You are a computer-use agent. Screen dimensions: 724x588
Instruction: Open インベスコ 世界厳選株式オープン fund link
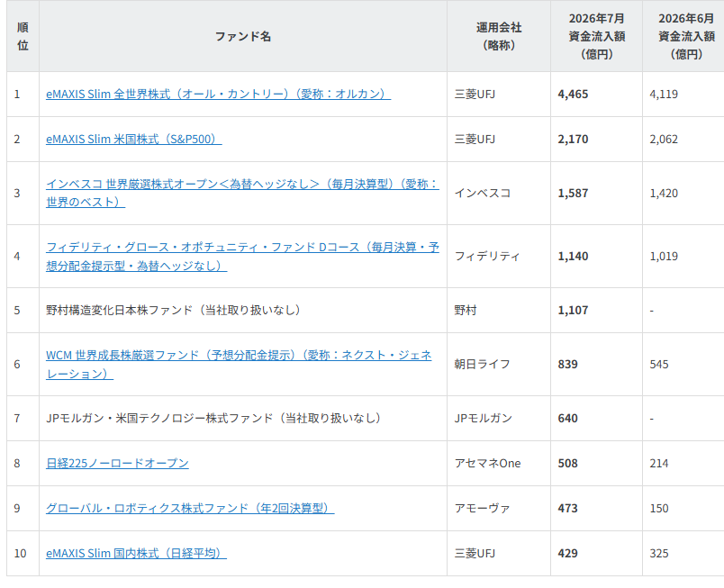click(x=243, y=193)
